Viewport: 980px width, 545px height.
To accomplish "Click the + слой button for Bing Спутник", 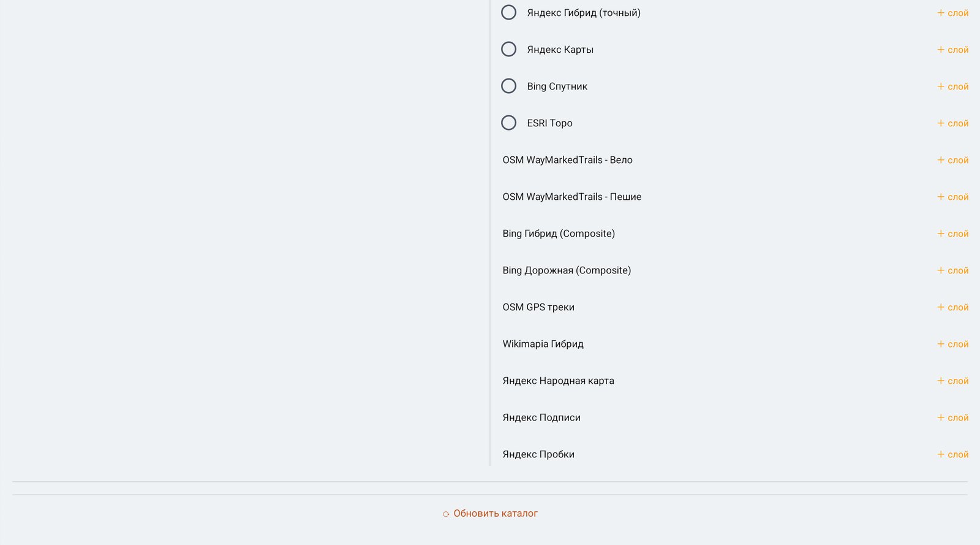I will (x=952, y=86).
